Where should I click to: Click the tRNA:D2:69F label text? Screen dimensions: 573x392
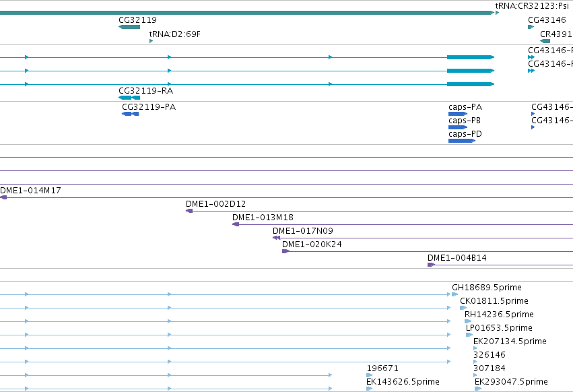pos(174,34)
